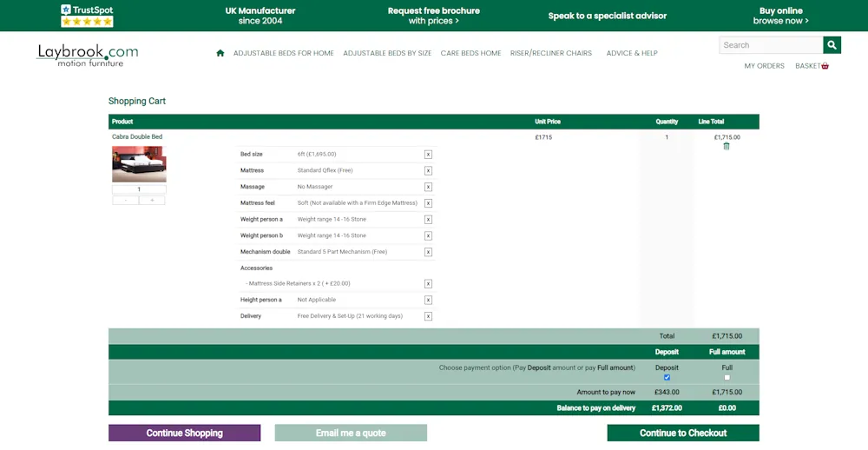Click UK Manufacturer since 2004 text
868x450 pixels.
[x=260, y=16]
